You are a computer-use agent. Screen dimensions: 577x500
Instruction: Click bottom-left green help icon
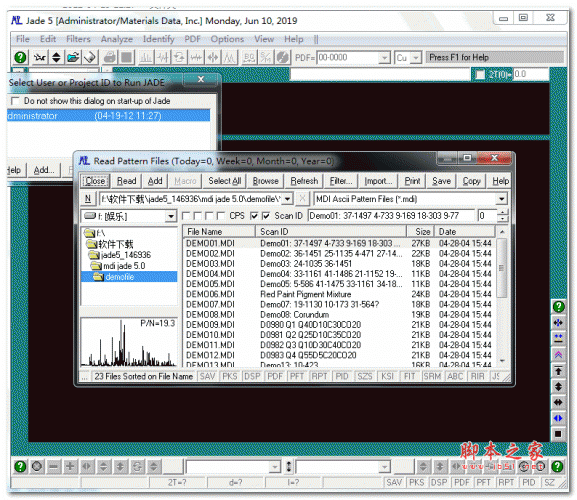20,467
